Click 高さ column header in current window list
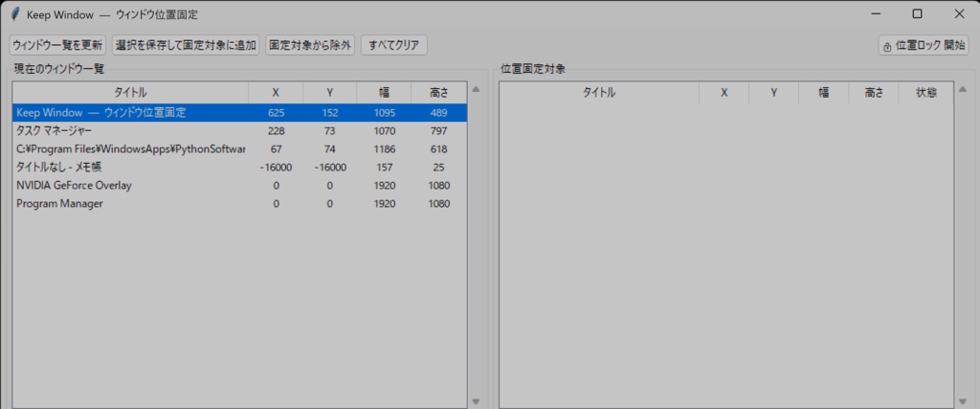 click(438, 93)
